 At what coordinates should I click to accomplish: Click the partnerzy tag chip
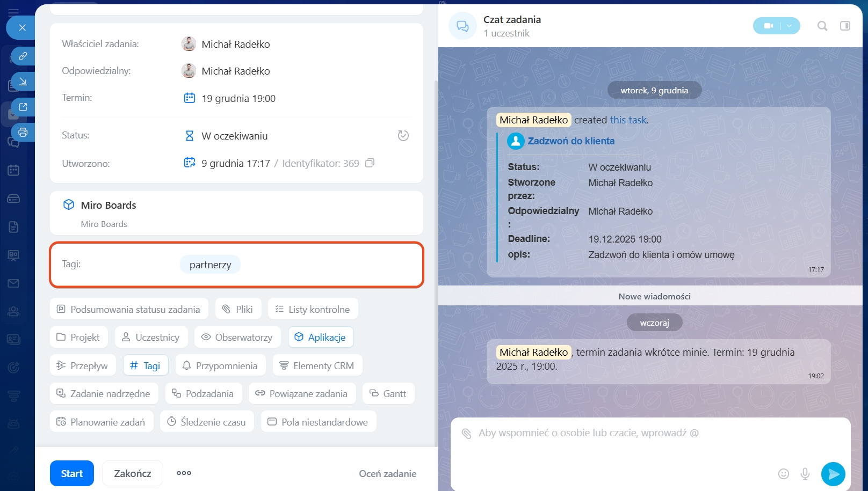[210, 265]
